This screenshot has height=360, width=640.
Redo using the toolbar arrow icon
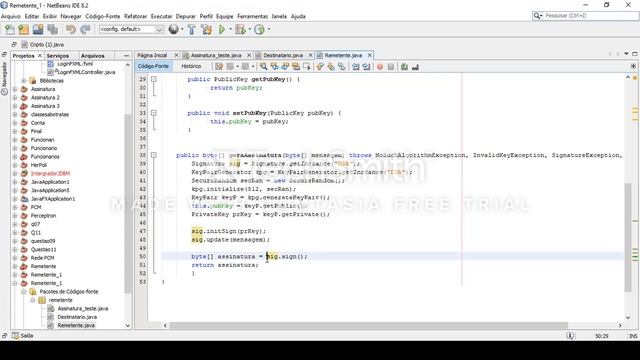[x=85, y=29]
